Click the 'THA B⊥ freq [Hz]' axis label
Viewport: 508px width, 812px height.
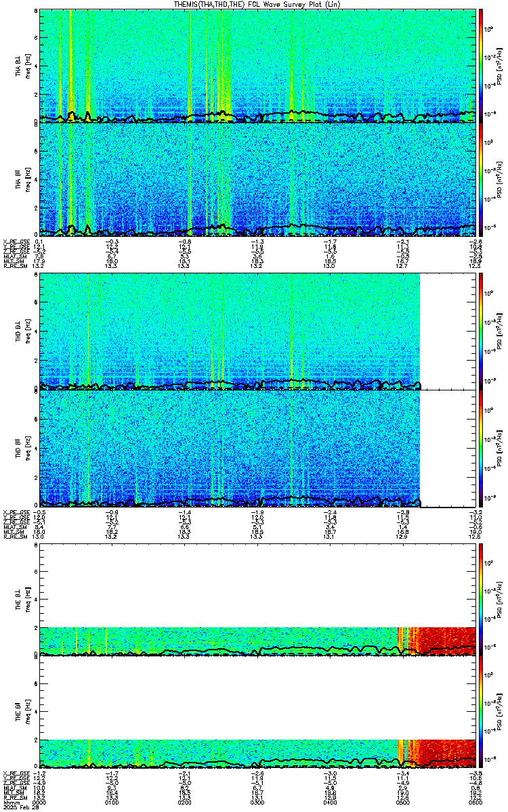click(22, 66)
